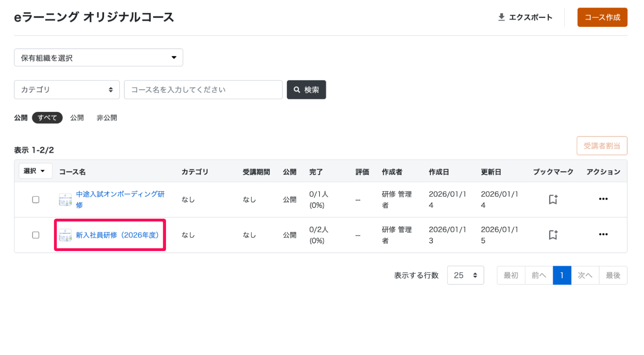Screen dimensions: 644x355
Task: Click the 検索 button
Action: pyautogui.click(x=306, y=90)
